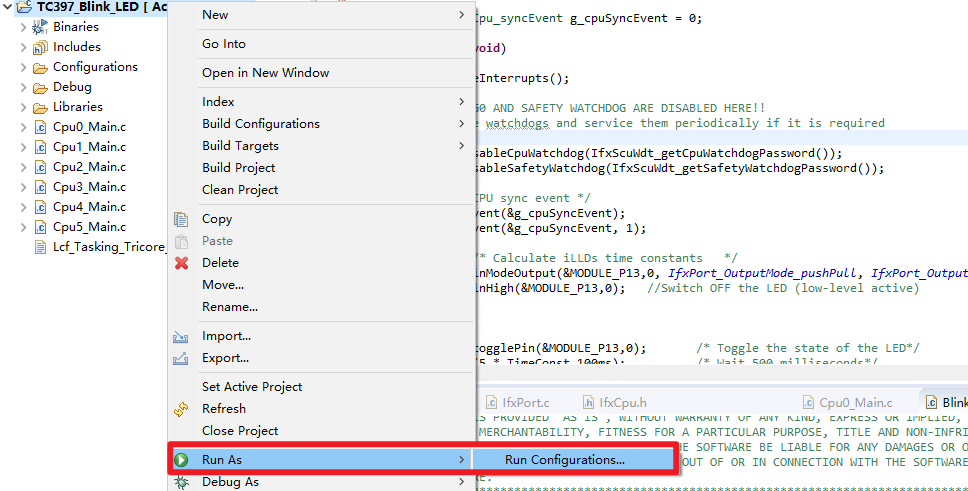
Task: Expand the Includes tree node
Action: pos(23,47)
